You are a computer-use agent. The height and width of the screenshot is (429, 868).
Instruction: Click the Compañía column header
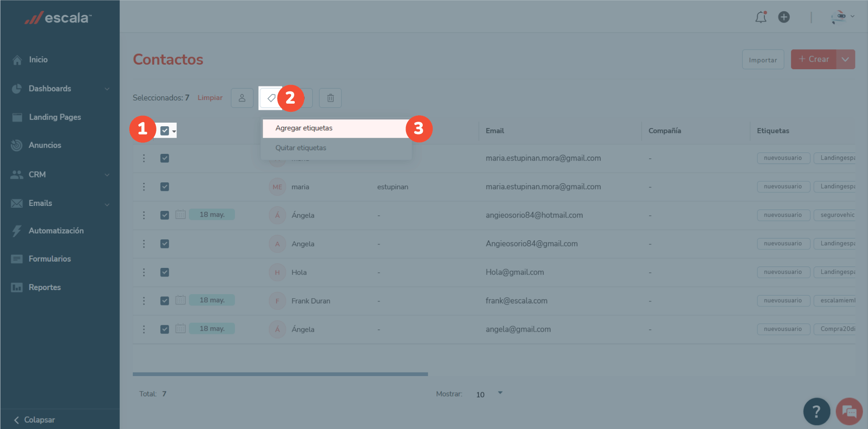click(x=665, y=131)
